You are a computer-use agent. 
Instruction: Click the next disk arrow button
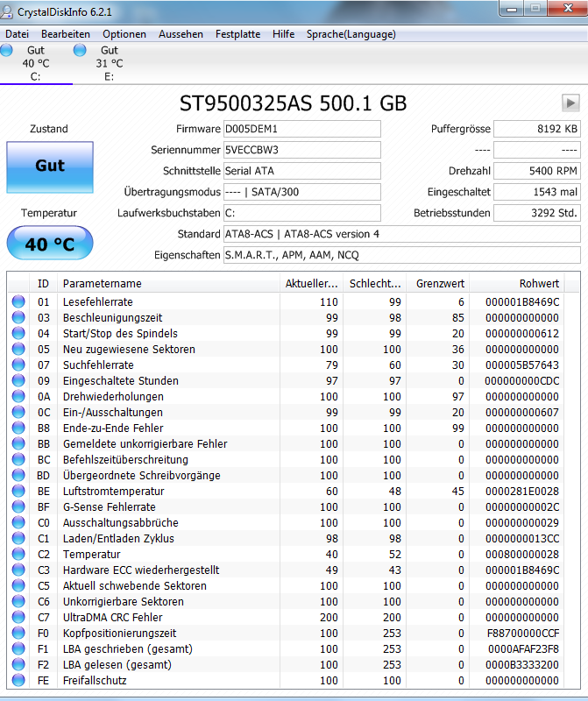(570, 103)
